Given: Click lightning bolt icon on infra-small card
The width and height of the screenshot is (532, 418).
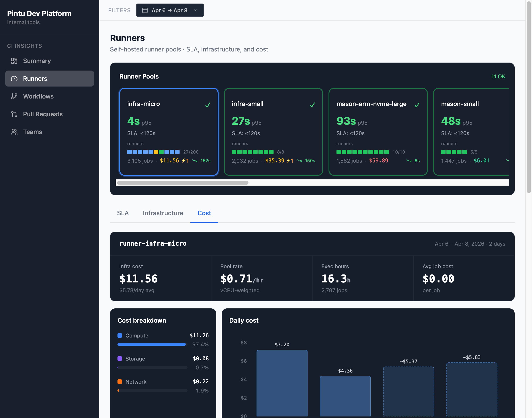Looking at the screenshot, I should [x=288, y=161].
